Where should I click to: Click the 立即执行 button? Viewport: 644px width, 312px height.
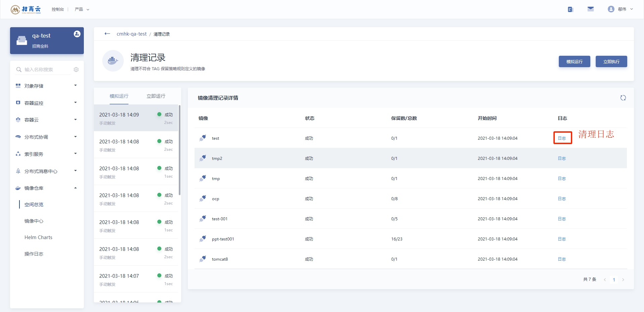click(x=611, y=61)
